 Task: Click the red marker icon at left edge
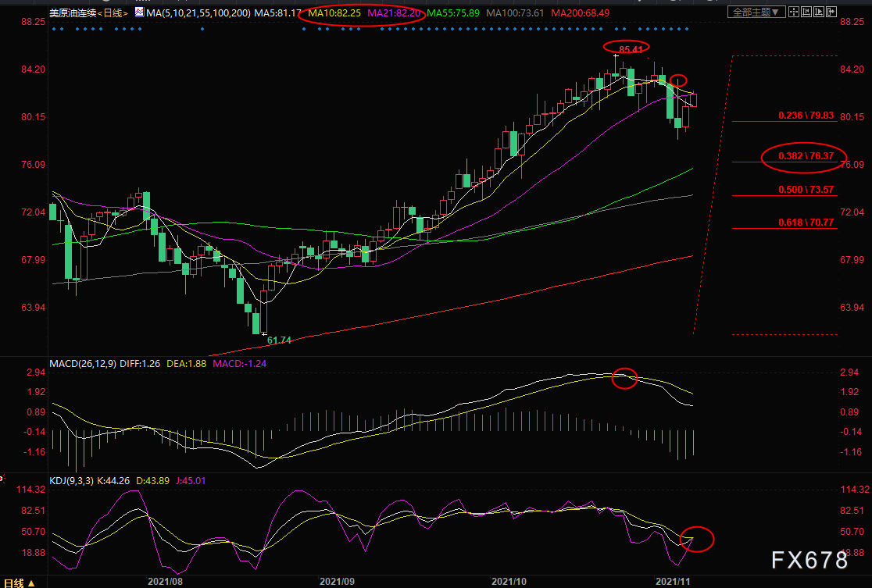point(2,478)
